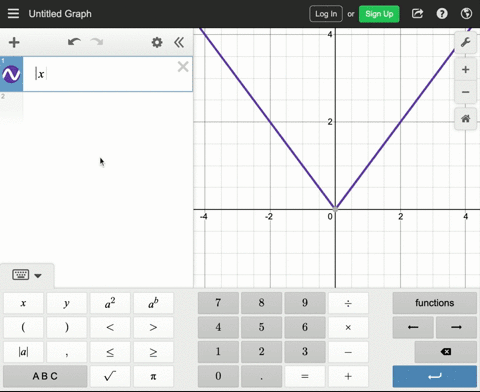Move cursor left with arrow key

[x=413, y=327]
